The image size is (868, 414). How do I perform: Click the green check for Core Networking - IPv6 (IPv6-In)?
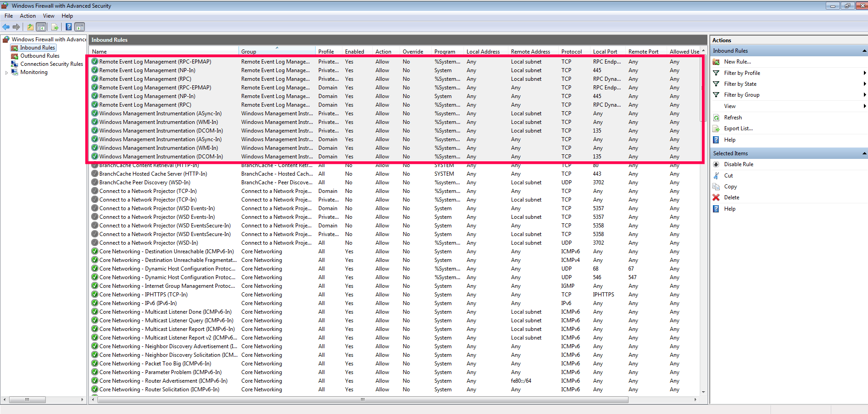(x=95, y=303)
